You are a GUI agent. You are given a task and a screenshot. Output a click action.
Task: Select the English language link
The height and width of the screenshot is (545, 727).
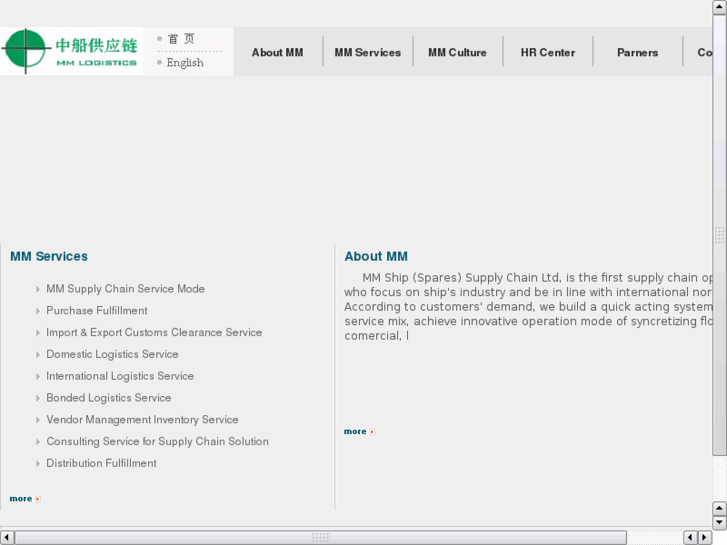(185, 62)
